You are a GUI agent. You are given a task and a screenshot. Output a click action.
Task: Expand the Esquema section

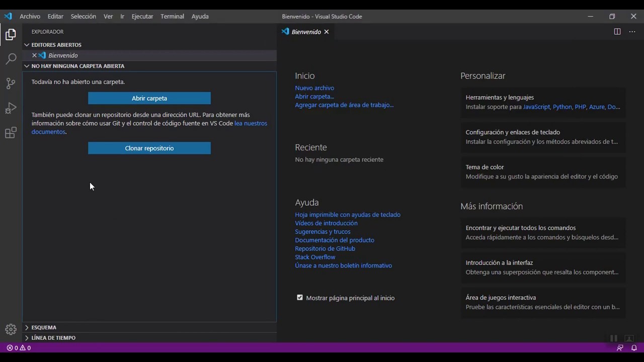149,327
